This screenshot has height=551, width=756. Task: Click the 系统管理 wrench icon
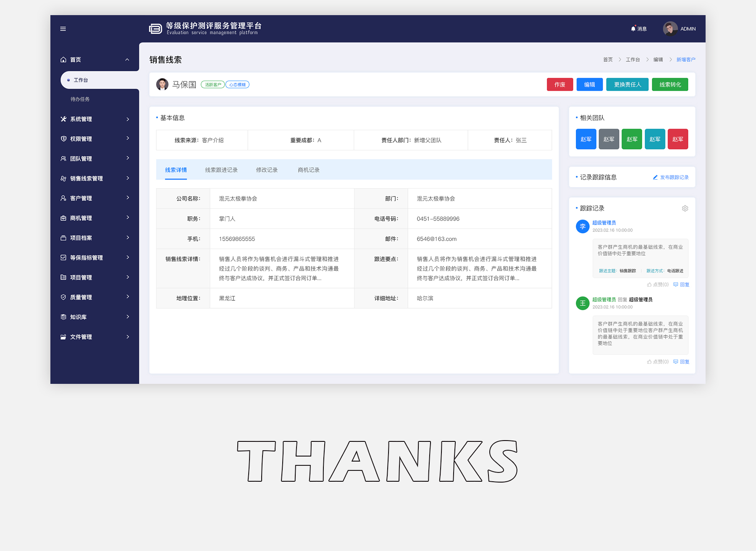click(63, 119)
